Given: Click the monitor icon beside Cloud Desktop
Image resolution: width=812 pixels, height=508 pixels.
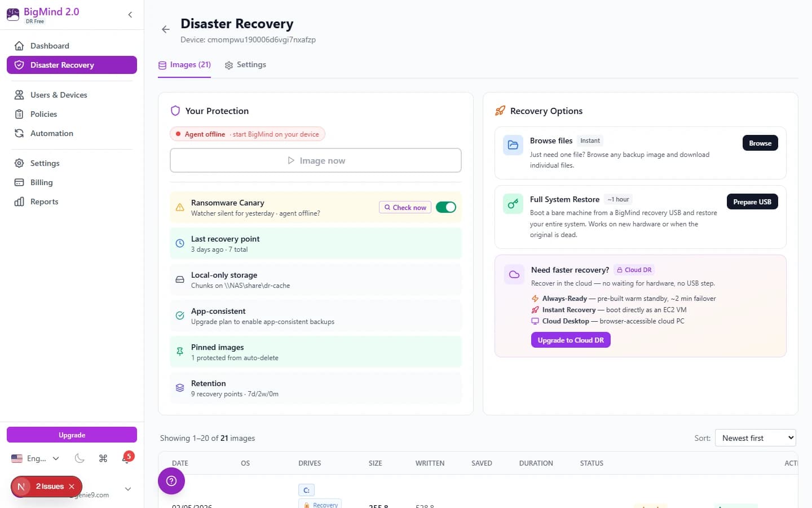Looking at the screenshot, I should click(535, 321).
